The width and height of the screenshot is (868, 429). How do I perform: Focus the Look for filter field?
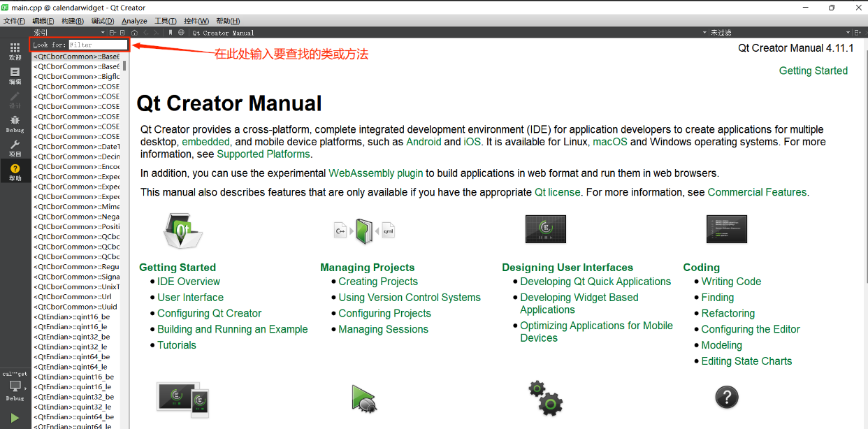tap(97, 45)
